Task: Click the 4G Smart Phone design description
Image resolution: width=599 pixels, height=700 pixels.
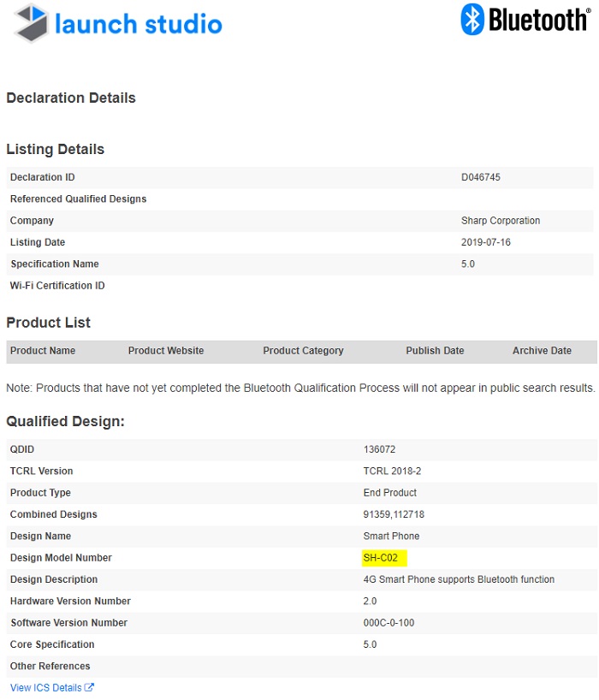Action: pos(459,579)
